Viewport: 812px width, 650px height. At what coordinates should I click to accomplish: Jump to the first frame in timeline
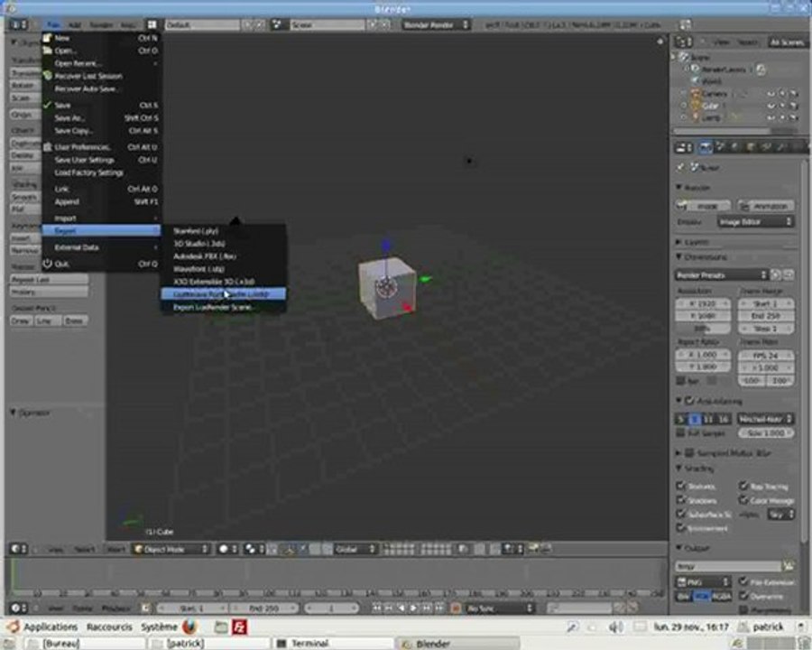coord(376,608)
